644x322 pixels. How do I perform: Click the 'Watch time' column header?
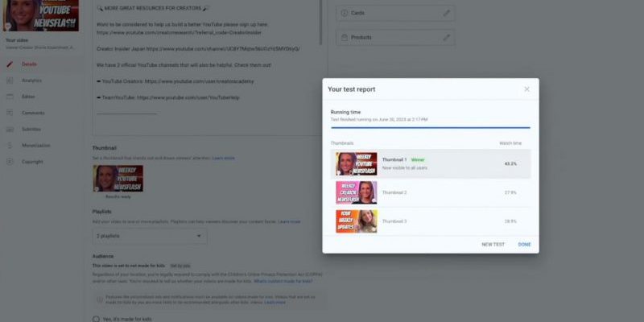tap(510, 143)
